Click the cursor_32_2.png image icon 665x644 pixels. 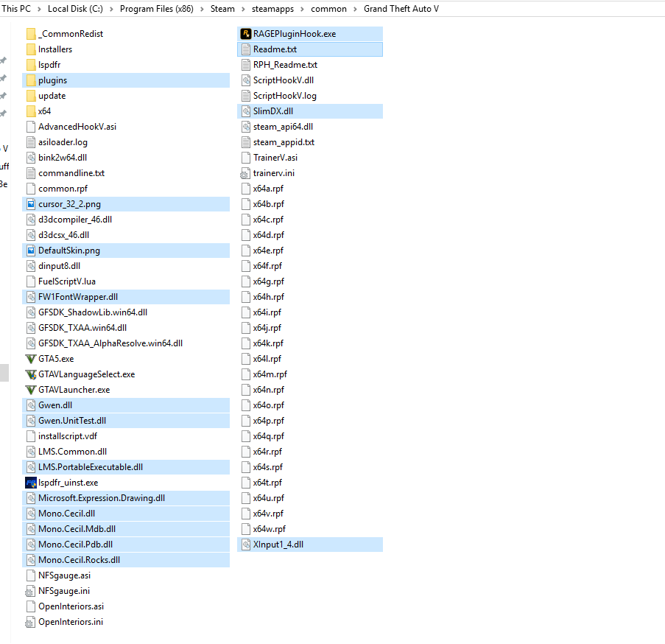30,205
